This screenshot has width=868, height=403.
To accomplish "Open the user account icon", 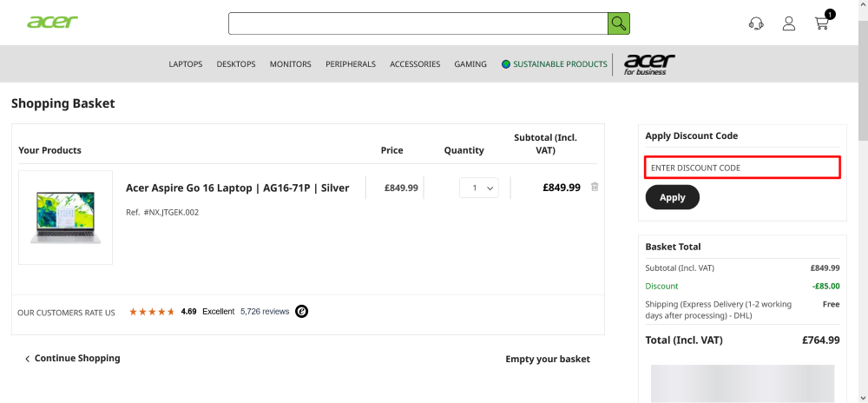I will (x=788, y=23).
